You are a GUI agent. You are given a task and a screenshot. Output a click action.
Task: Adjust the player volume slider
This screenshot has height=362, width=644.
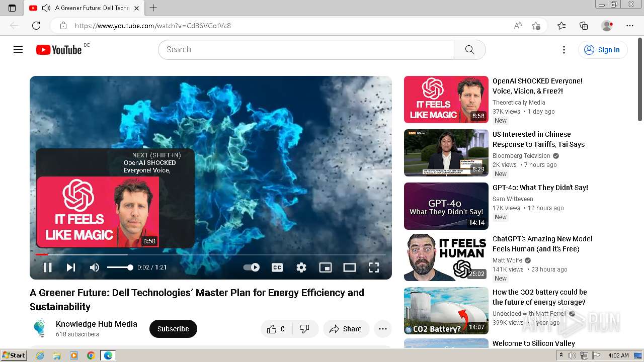(x=120, y=267)
